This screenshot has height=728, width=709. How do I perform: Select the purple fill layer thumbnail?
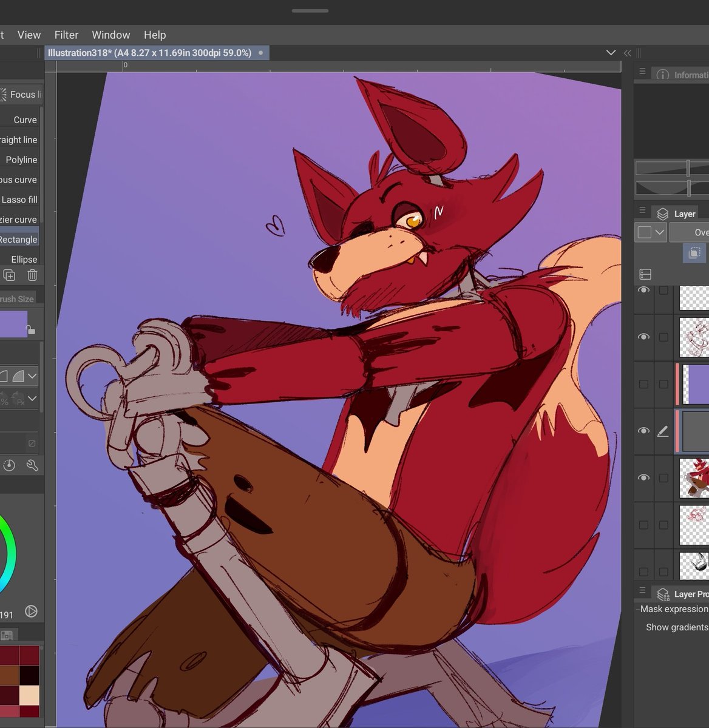point(695,384)
